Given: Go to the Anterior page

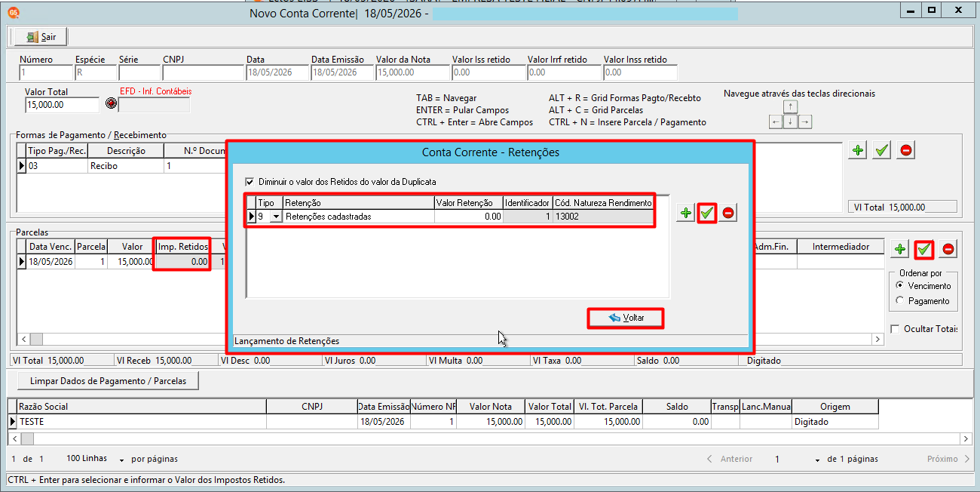Looking at the screenshot, I should 730,459.
